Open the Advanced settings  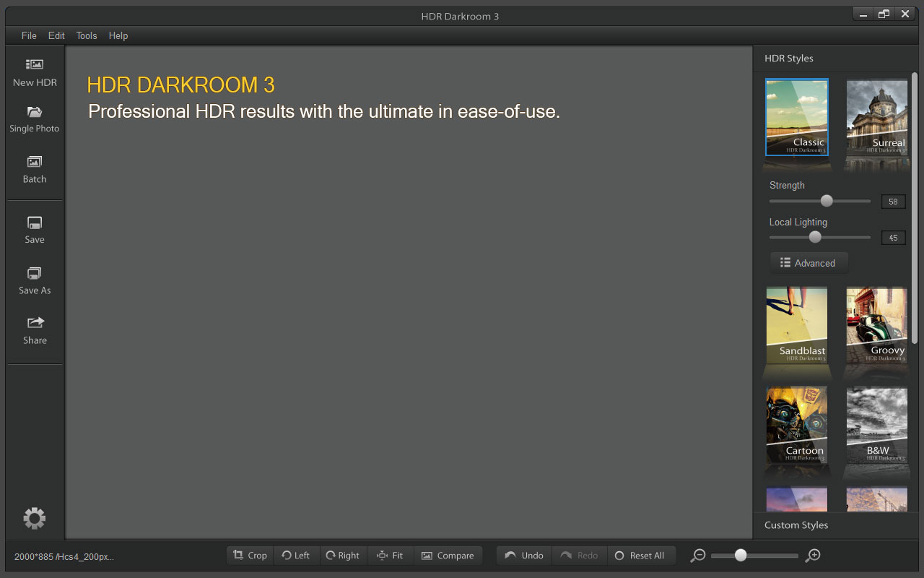[808, 263]
